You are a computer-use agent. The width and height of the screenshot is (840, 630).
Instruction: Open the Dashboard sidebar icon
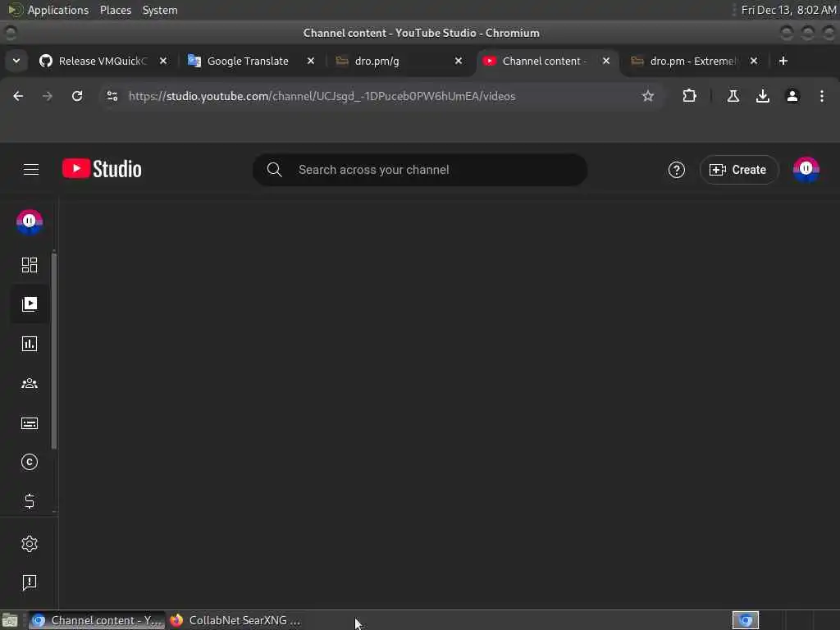click(x=30, y=265)
